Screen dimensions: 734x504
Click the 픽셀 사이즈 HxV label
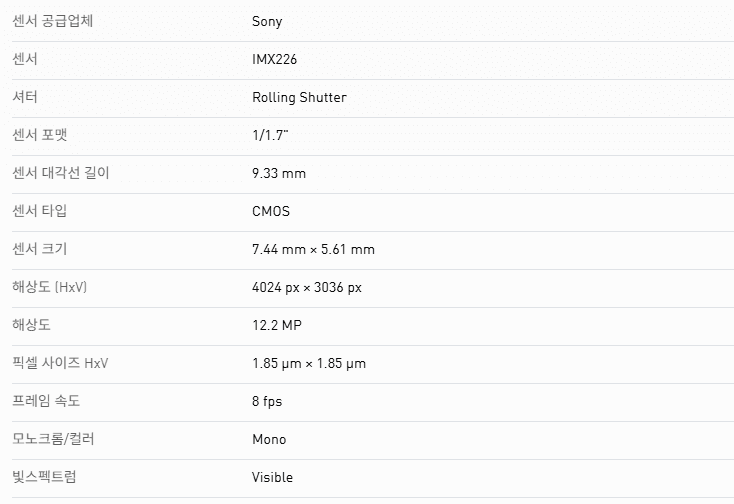[x=60, y=363]
